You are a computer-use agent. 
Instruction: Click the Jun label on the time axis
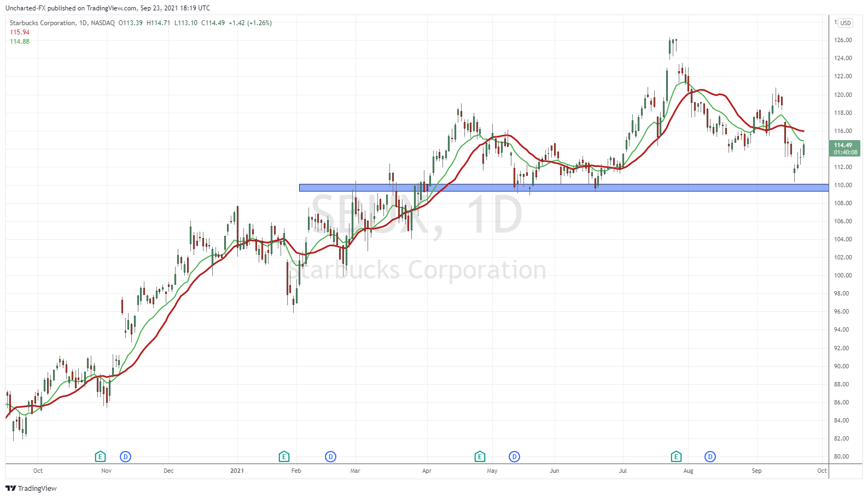pos(555,471)
